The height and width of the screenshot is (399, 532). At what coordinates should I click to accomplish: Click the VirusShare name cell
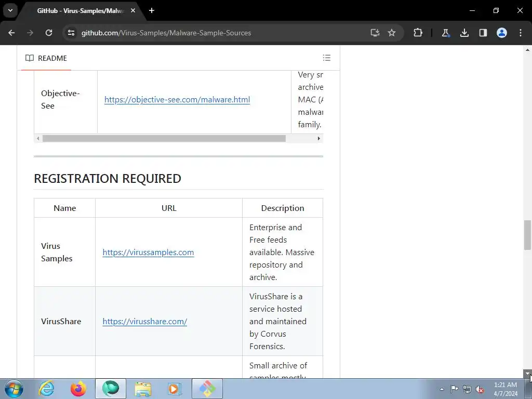point(65,321)
